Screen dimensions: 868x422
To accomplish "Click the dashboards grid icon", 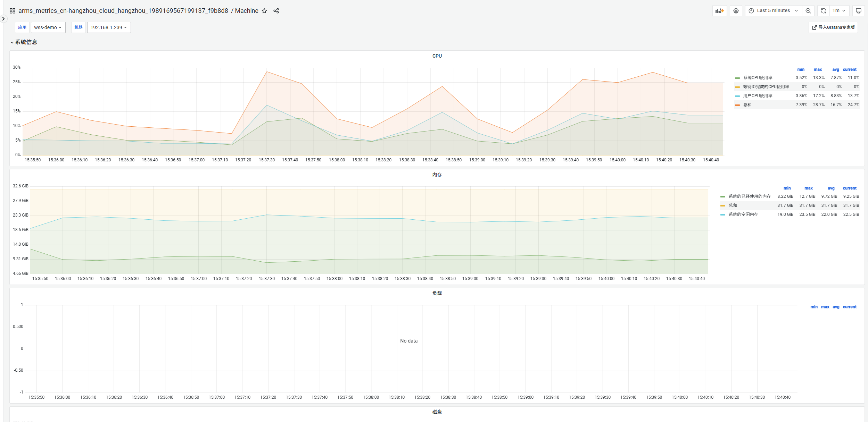I will (13, 11).
